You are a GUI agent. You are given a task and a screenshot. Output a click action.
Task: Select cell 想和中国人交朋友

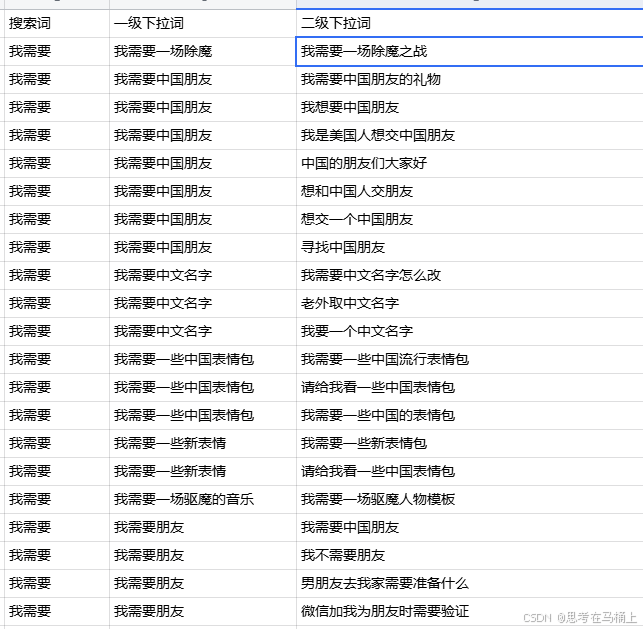[470, 191]
